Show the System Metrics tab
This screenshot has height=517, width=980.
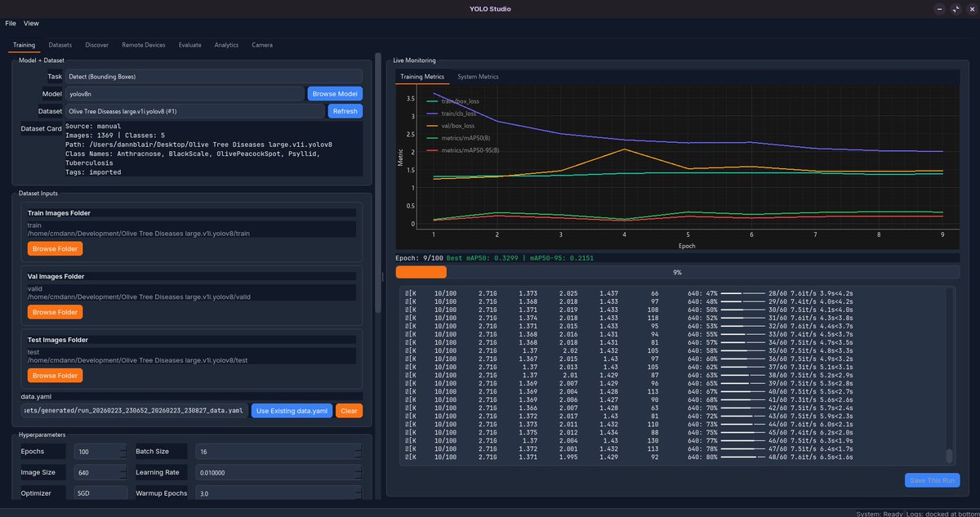tap(478, 77)
